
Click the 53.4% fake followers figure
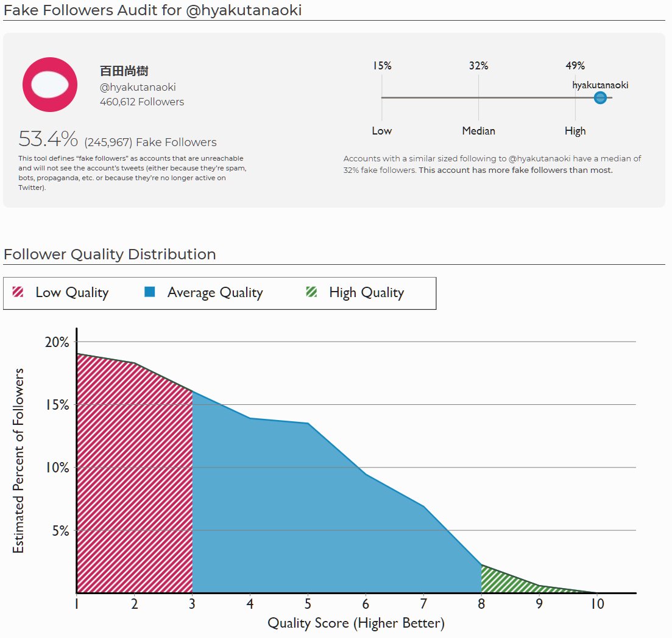pyautogui.click(x=48, y=139)
